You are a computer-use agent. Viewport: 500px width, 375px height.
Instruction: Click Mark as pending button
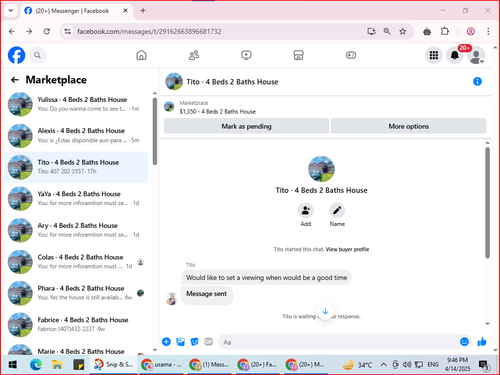click(246, 126)
